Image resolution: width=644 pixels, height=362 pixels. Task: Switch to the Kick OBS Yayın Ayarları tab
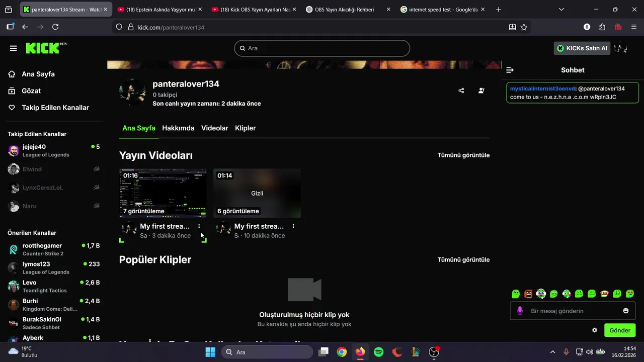point(254,10)
